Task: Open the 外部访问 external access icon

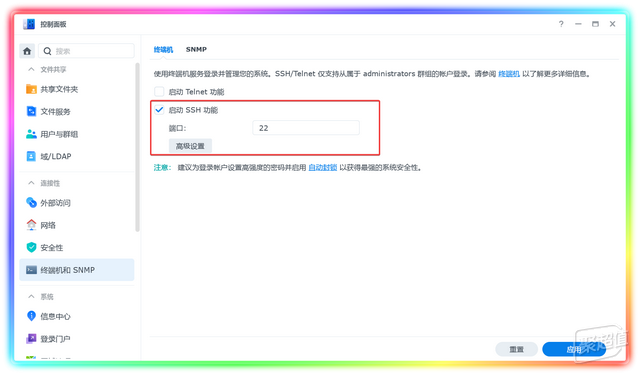Action: [x=31, y=202]
